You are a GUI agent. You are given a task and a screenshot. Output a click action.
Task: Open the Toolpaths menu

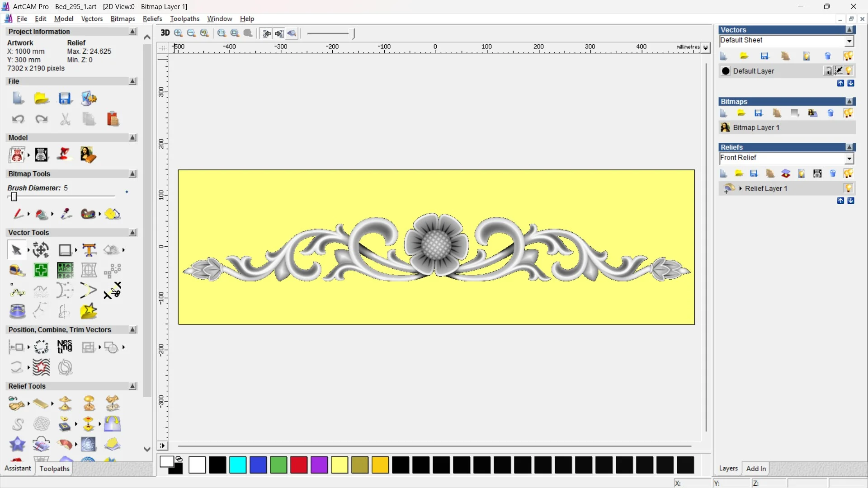point(184,19)
